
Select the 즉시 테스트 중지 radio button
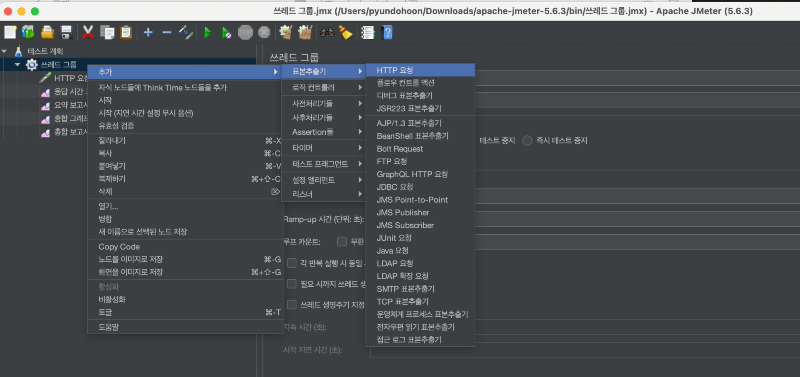(x=528, y=140)
